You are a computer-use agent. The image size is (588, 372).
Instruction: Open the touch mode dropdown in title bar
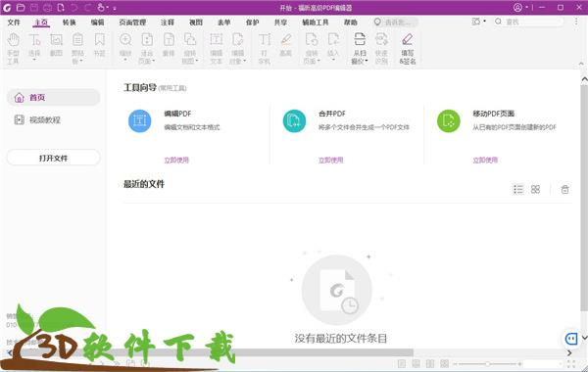pos(108,7)
